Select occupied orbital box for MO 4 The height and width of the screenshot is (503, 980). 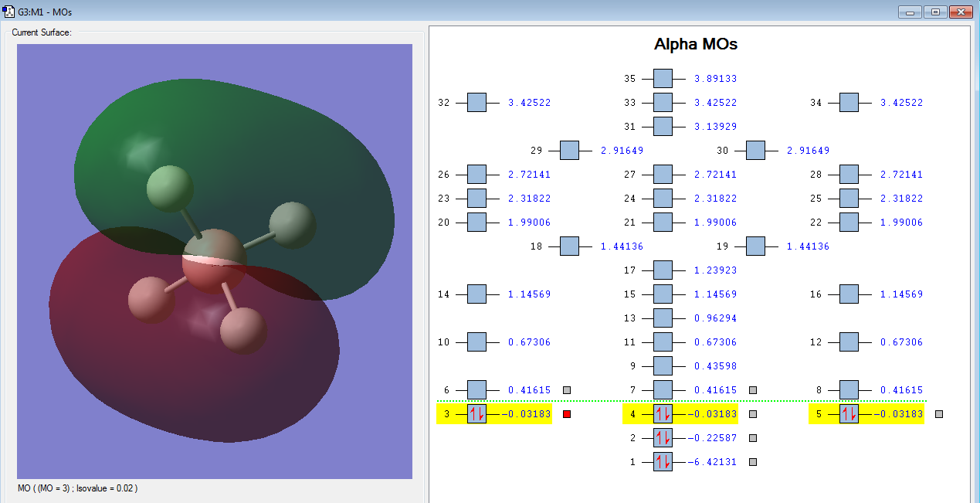[663, 414]
